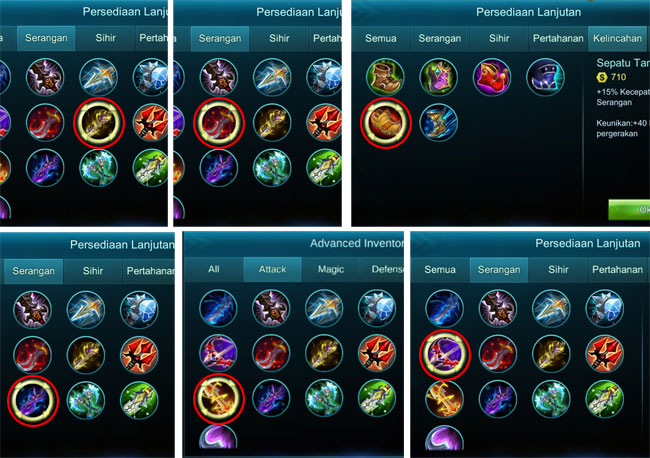Choose the red-circled purple bow item
This screenshot has width=650, height=458.
pyautogui.click(x=444, y=354)
